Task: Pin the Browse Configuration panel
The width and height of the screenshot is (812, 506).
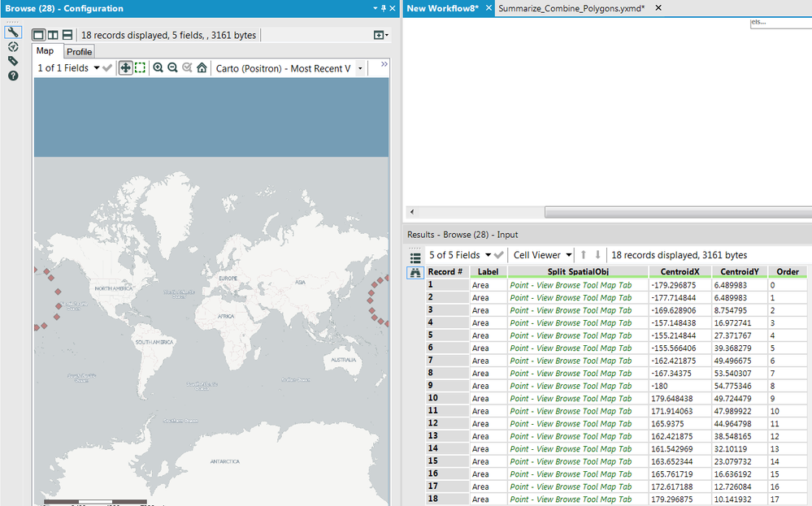Action: click(384, 8)
